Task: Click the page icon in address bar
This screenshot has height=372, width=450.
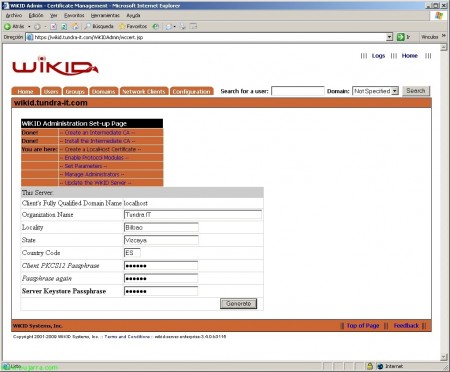Action: point(30,37)
